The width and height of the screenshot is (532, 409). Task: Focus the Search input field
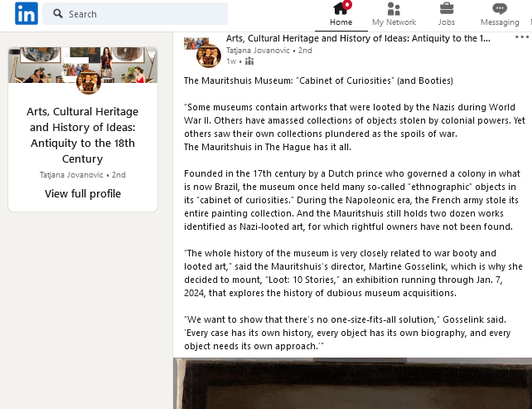point(135,13)
